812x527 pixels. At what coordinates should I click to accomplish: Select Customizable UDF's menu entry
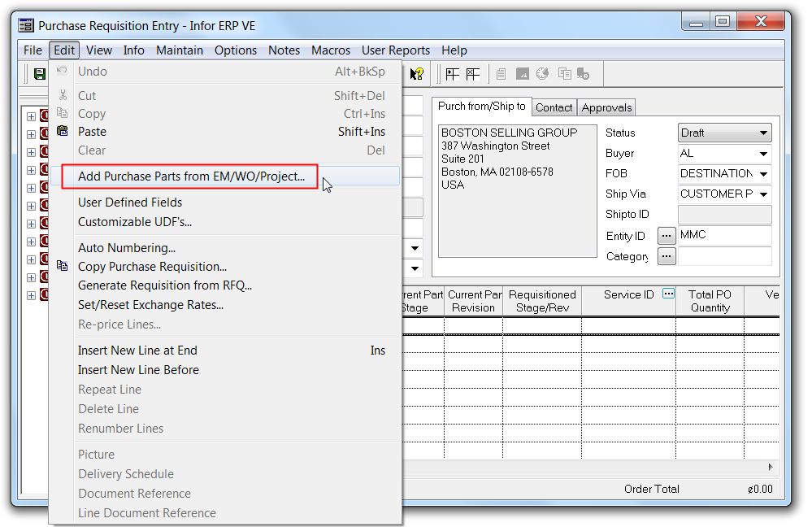[225, 222]
